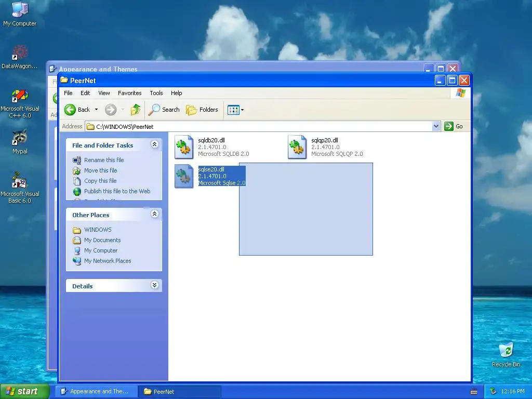The height and width of the screenshot is (399, 532).
Task: Click Microsoft SQLDB 2.0 description text
Action: click(223, 154)
